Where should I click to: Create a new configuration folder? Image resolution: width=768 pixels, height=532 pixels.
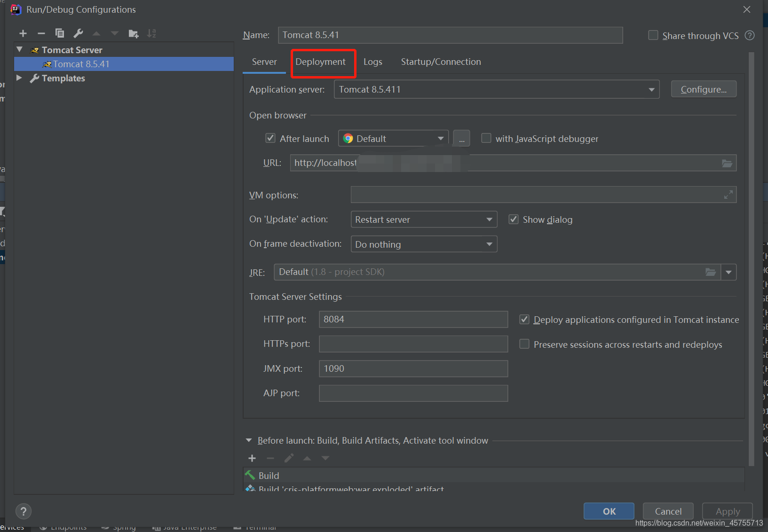(134, 33)
